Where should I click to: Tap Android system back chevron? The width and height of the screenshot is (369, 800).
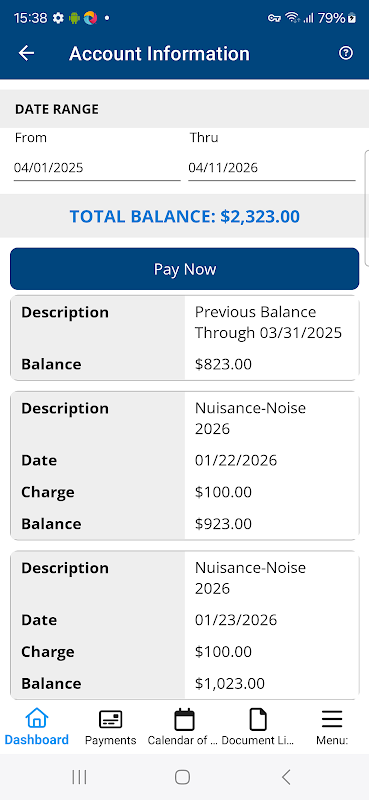pyautogui.click(x=286, y=777)
